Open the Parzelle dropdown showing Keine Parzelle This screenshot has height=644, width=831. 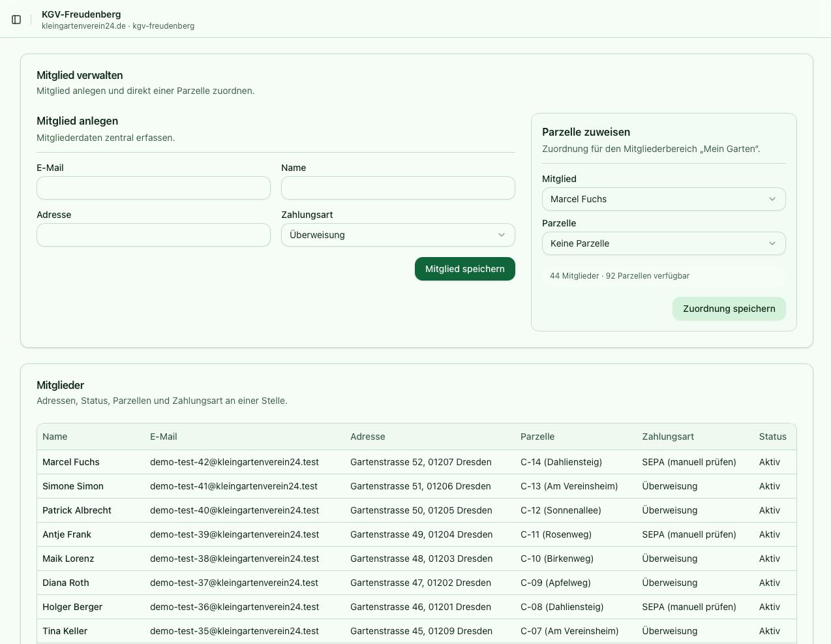point(663,243)
